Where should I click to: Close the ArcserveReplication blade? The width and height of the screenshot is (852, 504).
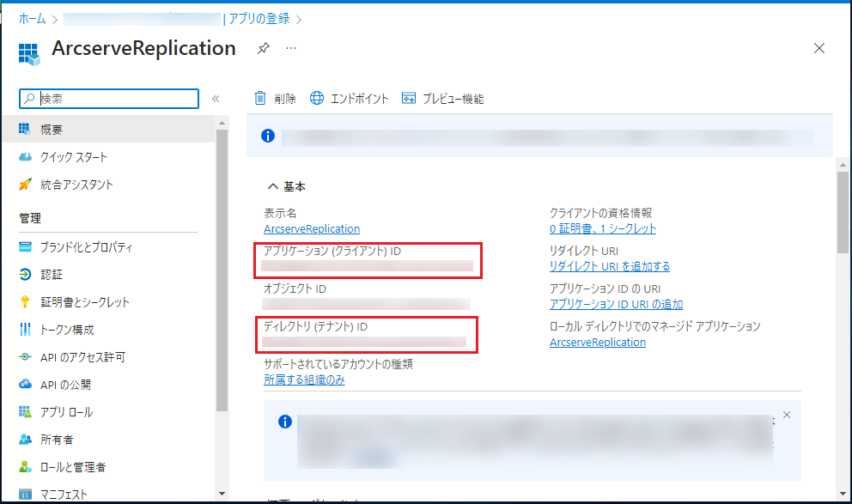819,48
